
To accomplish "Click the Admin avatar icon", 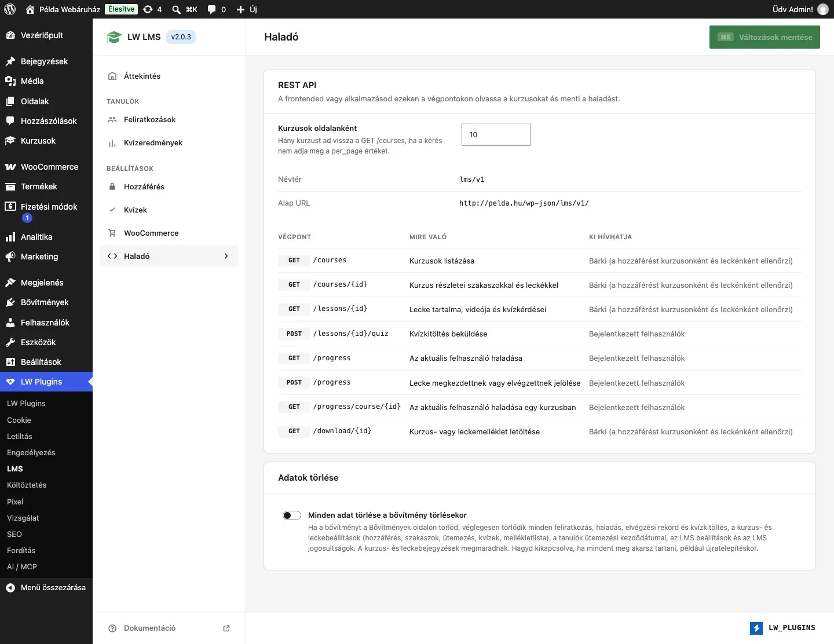I will 823,9.
